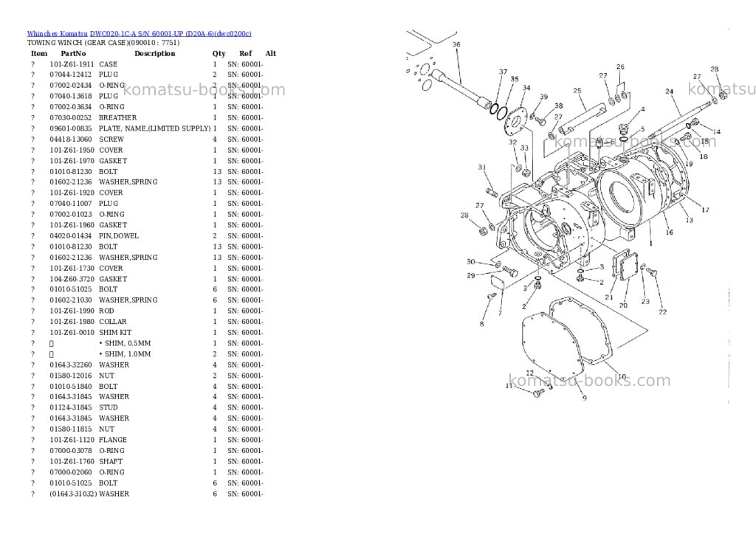This screenshot has height=535, width=756.
Task: Click callout number 17 in diagram
Action: click(x=705, y=210)
